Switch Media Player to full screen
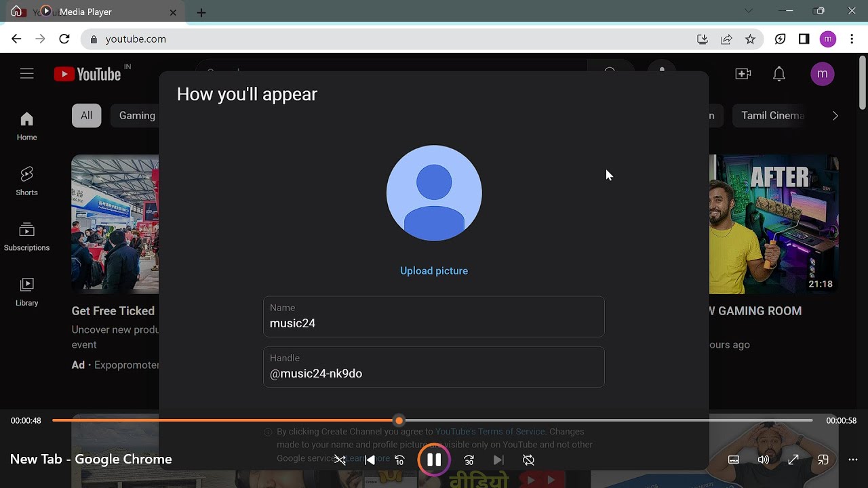 [793, 460]
